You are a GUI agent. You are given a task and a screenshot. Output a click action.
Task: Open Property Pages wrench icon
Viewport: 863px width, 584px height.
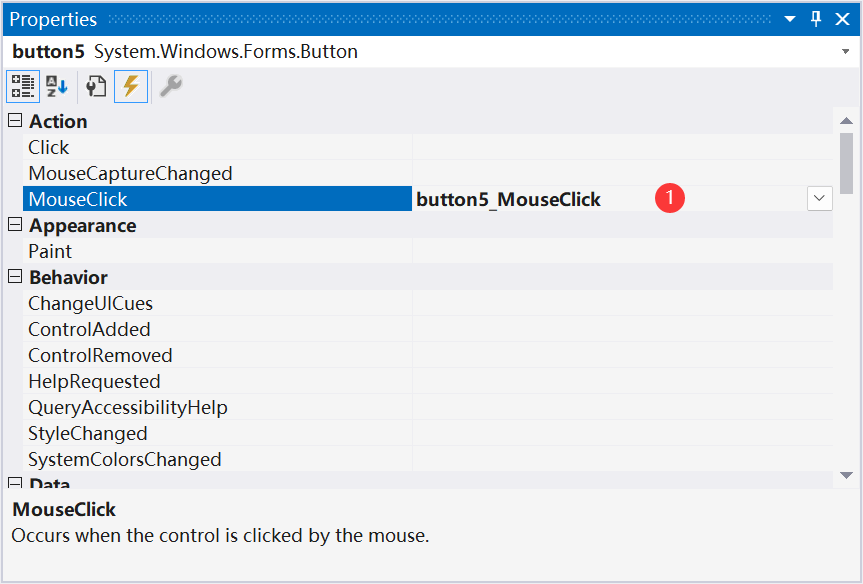pyautogui.click(x=171, y=86)
